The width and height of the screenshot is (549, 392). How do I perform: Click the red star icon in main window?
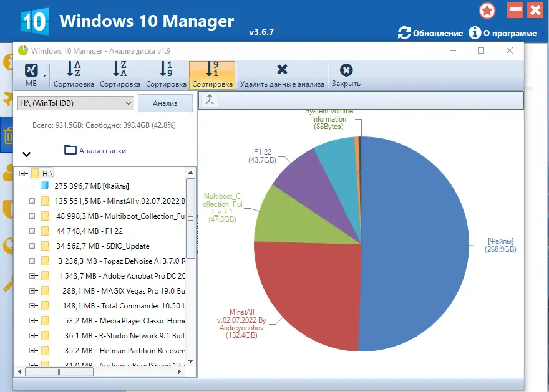coord(487,11)
